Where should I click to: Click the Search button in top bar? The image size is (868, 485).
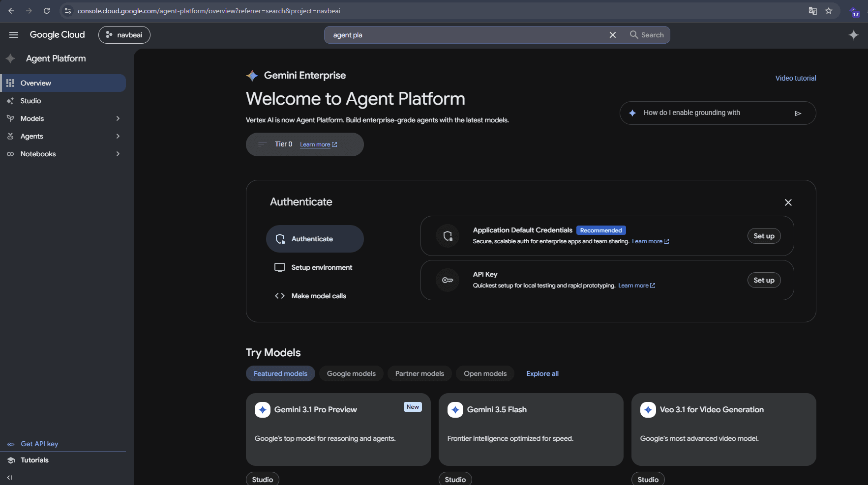point(647,35)
